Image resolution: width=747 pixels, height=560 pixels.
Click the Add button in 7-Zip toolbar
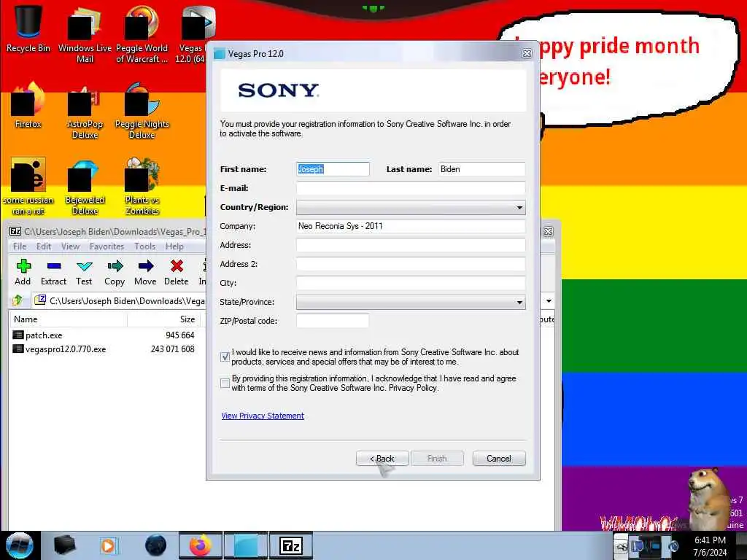pos(23,273)
